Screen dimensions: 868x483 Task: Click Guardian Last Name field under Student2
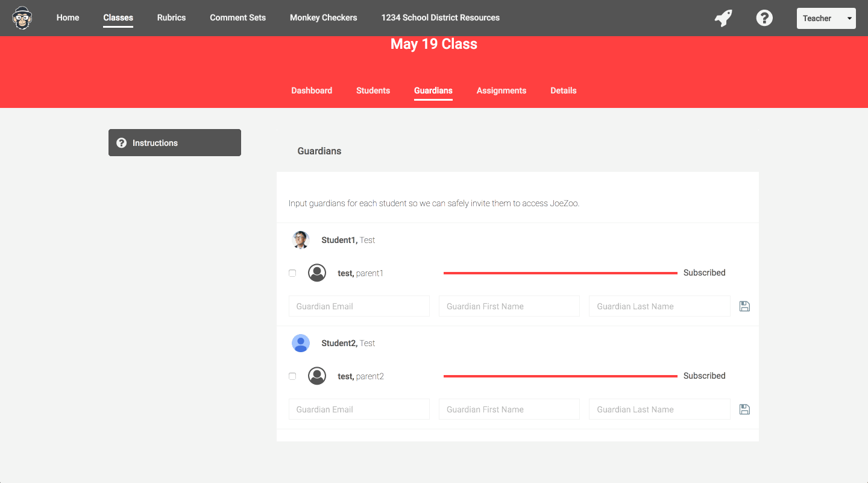point(659,409)
